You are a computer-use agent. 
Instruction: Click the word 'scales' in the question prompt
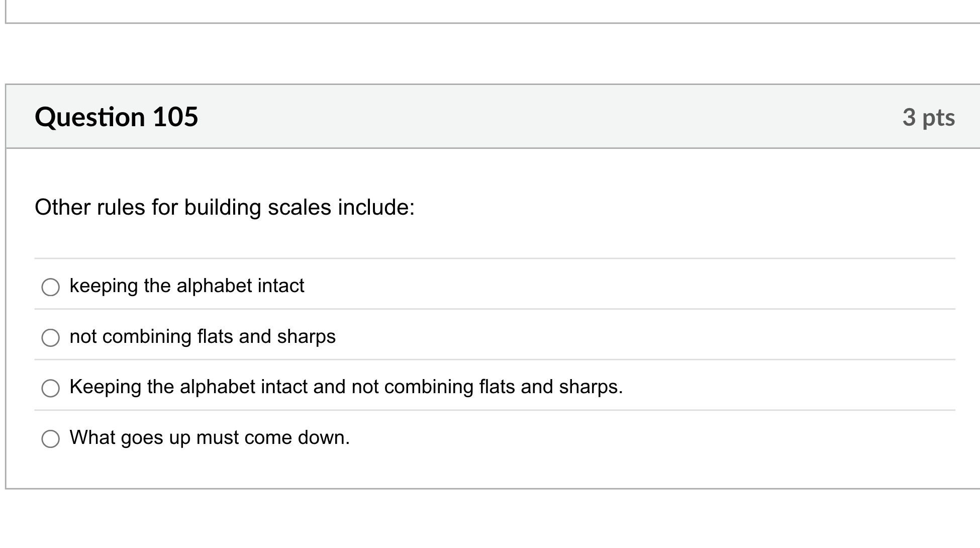[x=299, y=207]
